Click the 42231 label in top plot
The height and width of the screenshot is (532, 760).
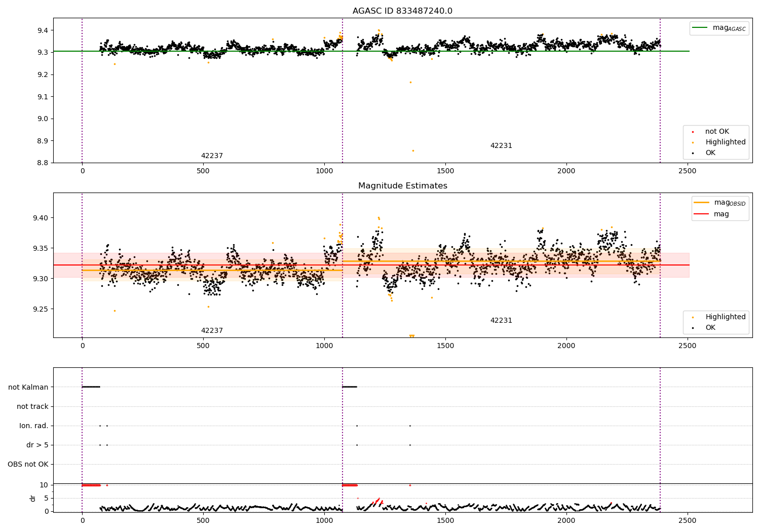click(x=501, y=146)
